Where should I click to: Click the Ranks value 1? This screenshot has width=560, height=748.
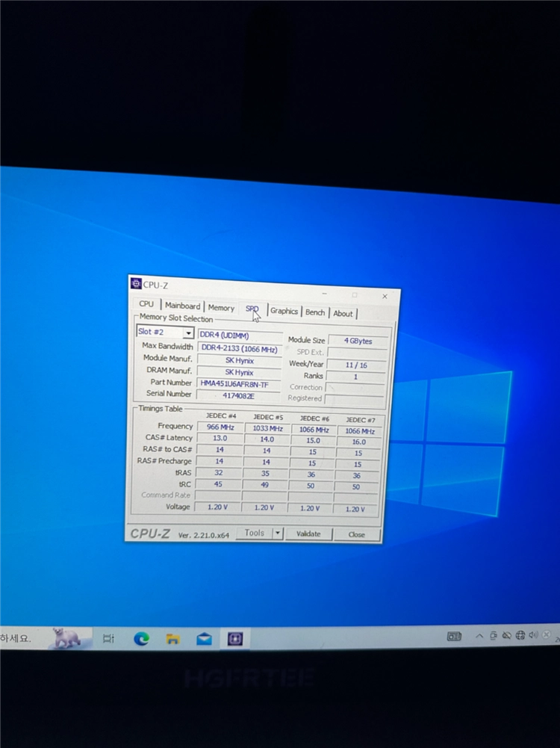(355, 377)
